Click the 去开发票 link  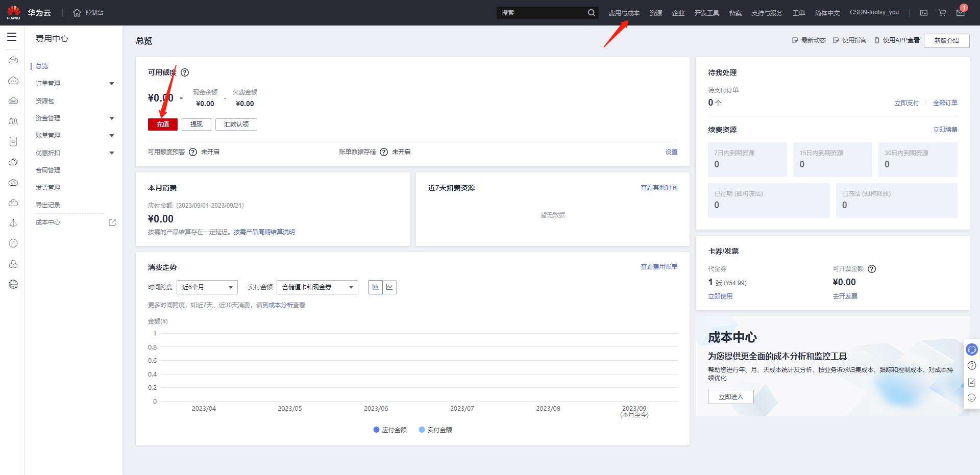pos(845,296)
